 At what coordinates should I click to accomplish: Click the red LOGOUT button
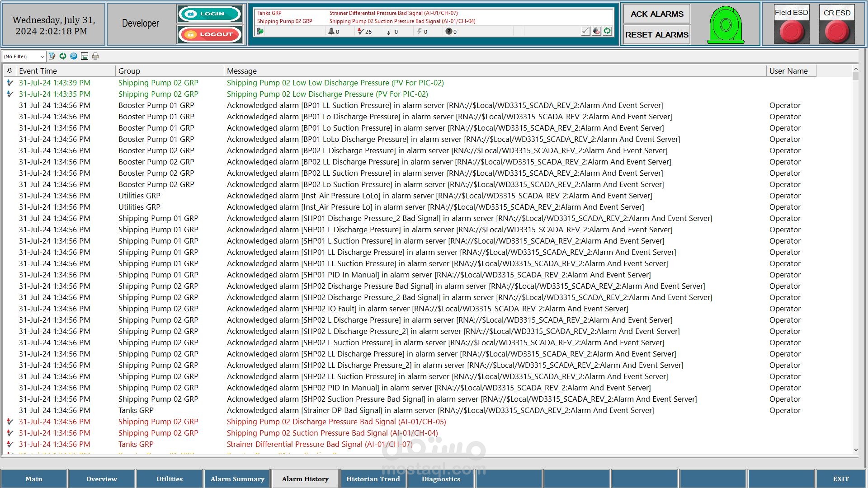click(x=210, y=34)
